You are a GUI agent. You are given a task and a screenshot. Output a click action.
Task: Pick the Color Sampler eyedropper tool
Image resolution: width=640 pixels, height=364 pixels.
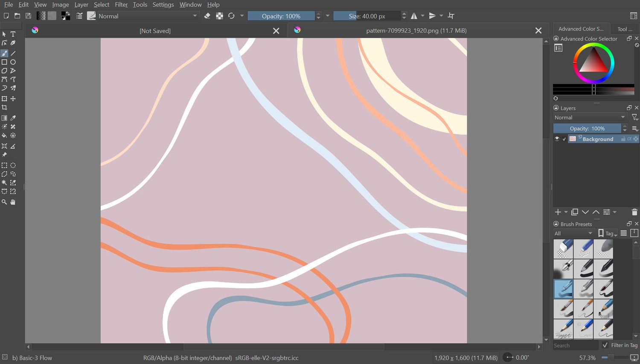point(13,118)
